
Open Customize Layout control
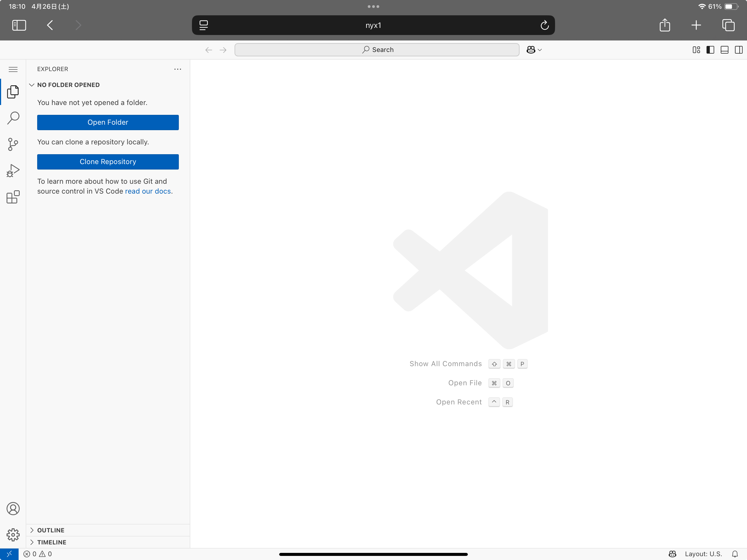(x=696, y=50)
